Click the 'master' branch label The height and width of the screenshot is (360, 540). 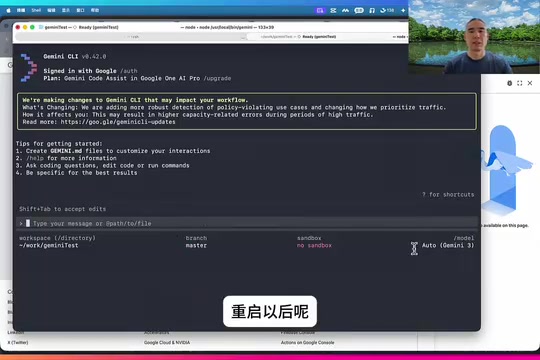pos(196,246)
